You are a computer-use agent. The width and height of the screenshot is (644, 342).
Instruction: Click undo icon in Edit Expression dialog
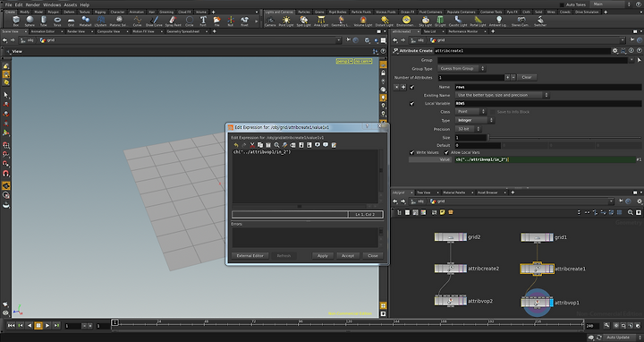click(236, 145)
